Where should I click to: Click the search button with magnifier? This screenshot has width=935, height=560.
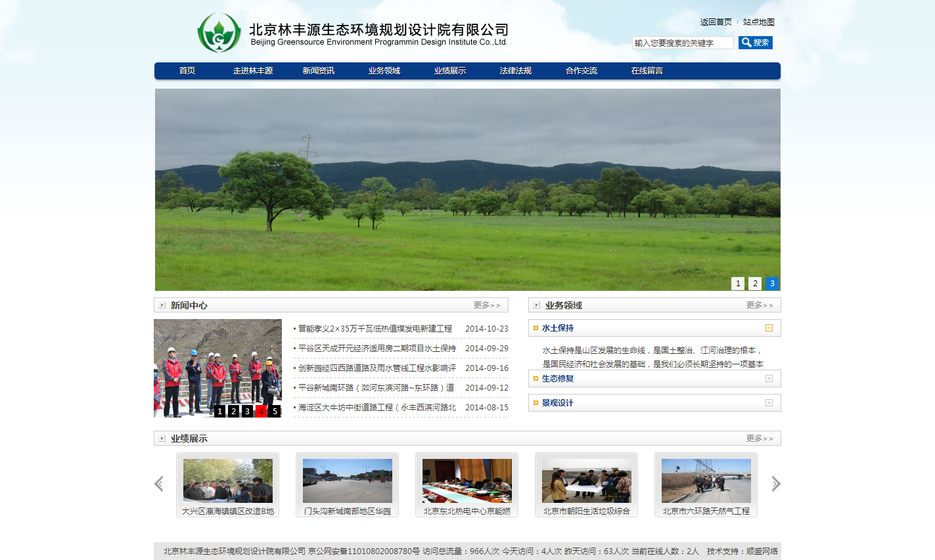point(755,43)
